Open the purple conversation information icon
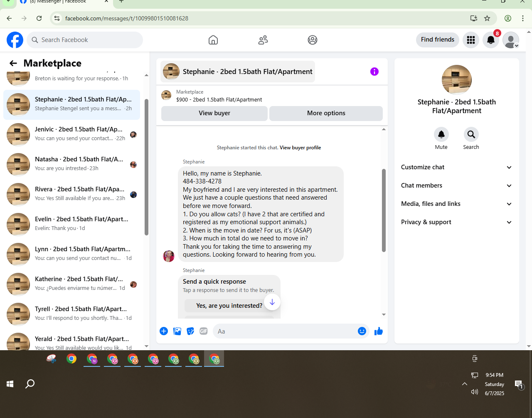Image resolution: width=532 pixels, height=418 pixels. [x=374, y=72]
